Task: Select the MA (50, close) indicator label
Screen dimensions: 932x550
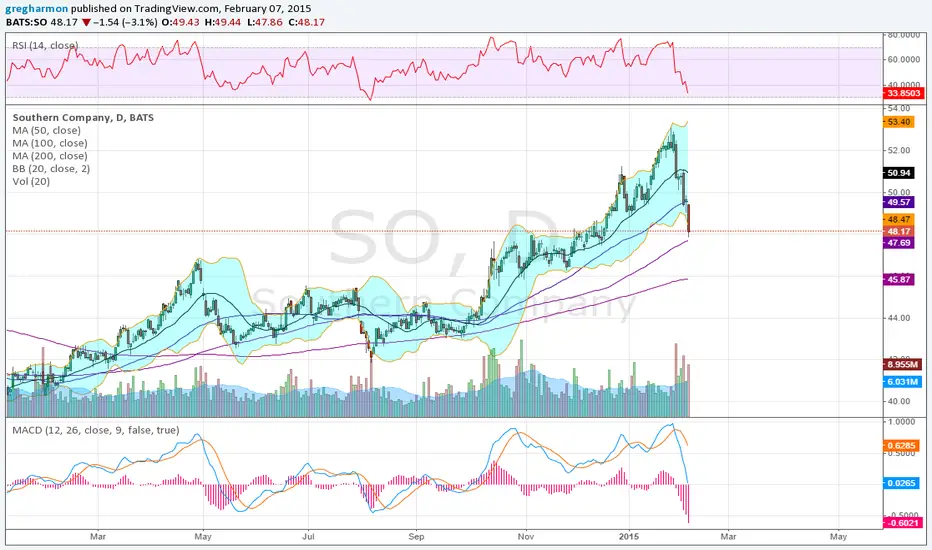Action: [x=46, y=131]
